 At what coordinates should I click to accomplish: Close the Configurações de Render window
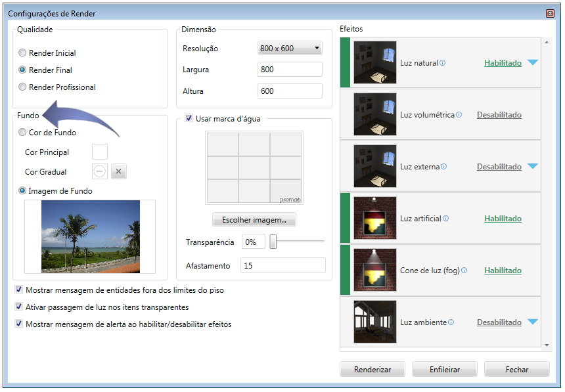[x=550, y=13]
